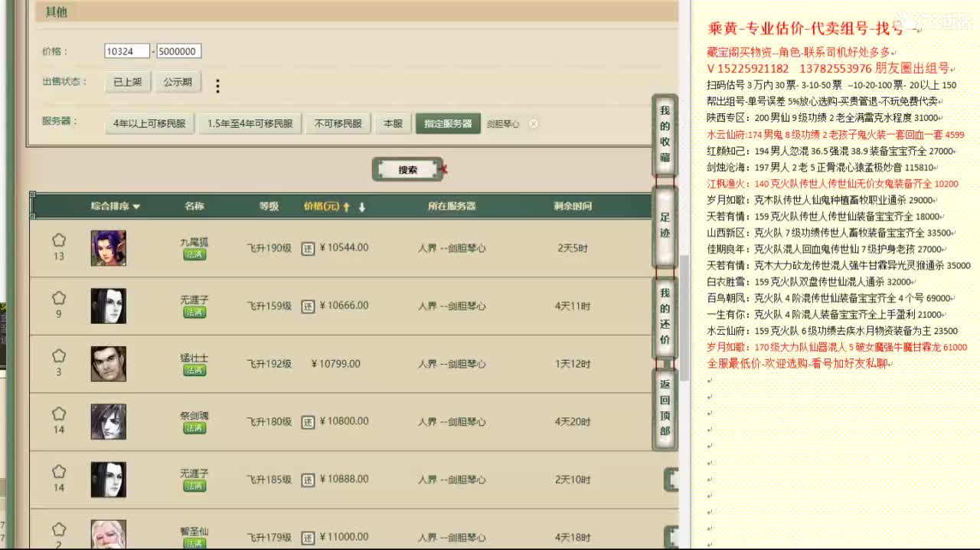Screen dimensions: 980x550
Task: Click 等级 column header
Action: [269, 206]
